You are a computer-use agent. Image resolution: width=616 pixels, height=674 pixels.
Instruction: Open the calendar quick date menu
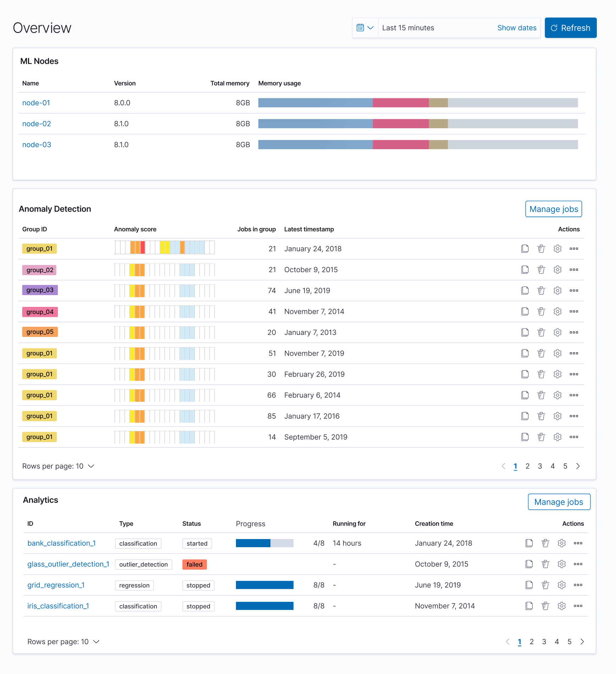pyautogui.click(x=365, y=28)
